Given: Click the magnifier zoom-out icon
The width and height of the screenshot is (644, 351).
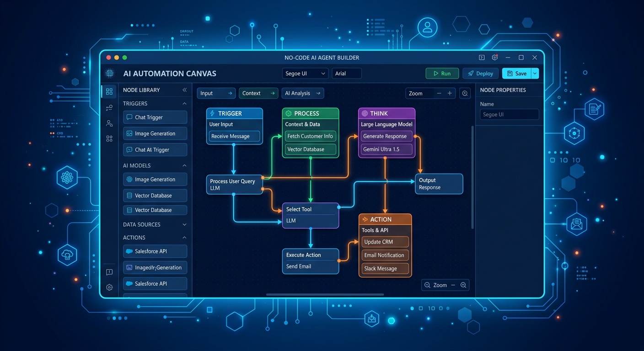Looking at the screenshot, I should (427, 285).
